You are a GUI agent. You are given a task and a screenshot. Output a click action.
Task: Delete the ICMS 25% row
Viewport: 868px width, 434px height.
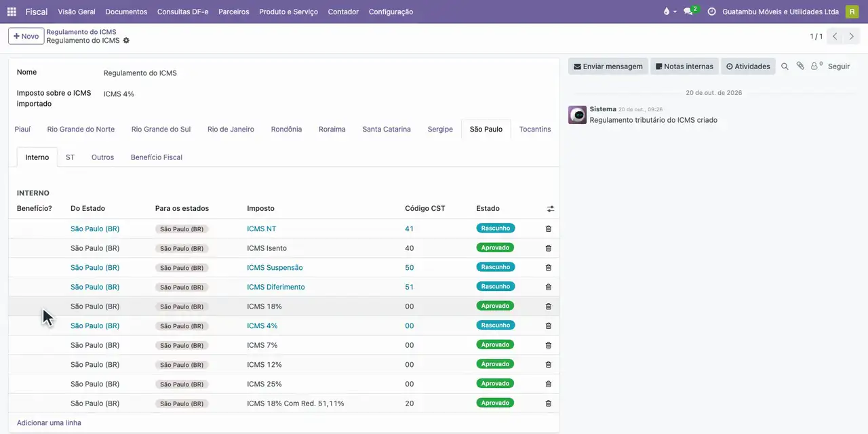[549, 384]
